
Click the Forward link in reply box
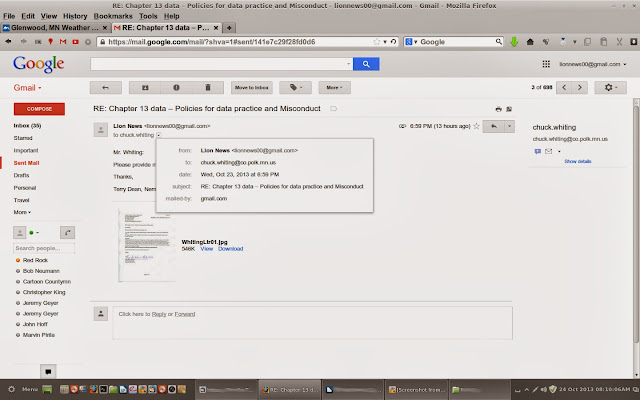185,314
